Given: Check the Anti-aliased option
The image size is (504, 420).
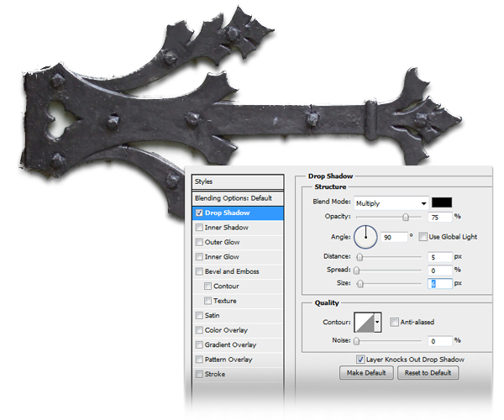Looking at the screenshot, I should [x=394, y=322].
